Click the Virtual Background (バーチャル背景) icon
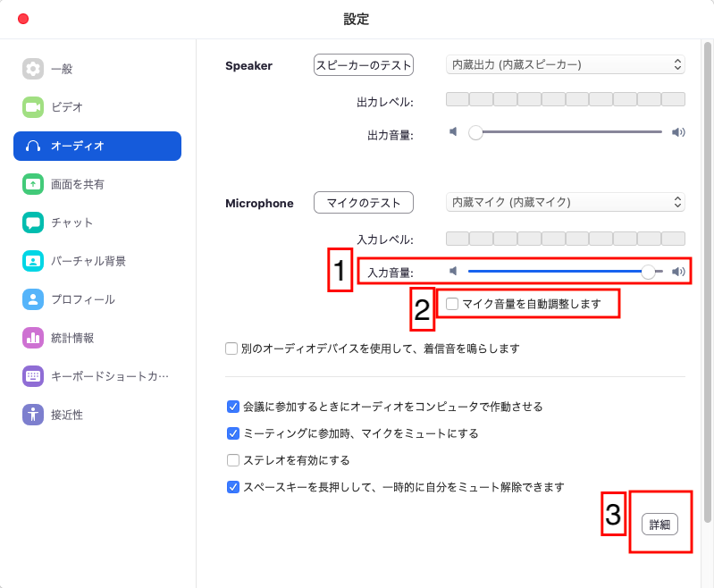Screen dimensions: 714x588 coord(33,261)
